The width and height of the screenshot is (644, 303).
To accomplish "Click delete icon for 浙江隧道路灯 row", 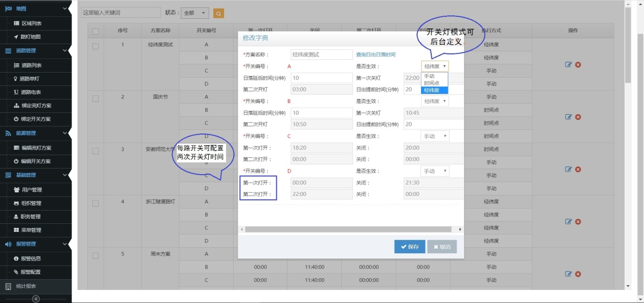I will (578, 221).
